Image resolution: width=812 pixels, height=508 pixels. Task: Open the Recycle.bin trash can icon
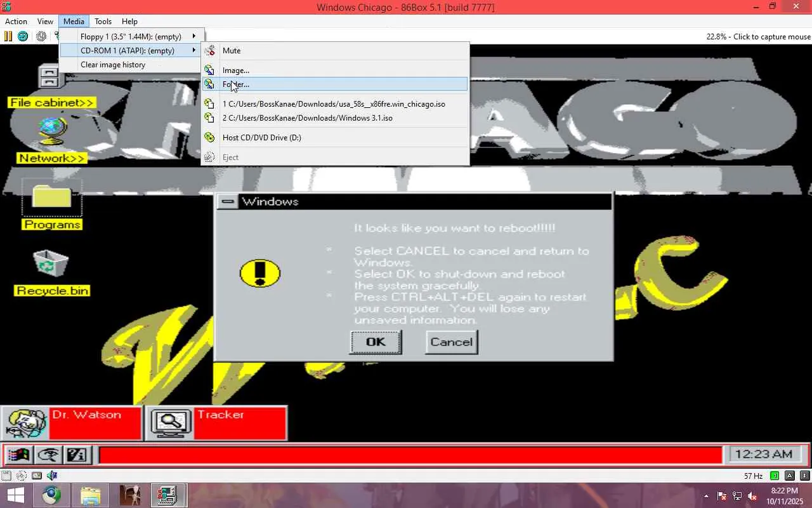pos(51,264)
